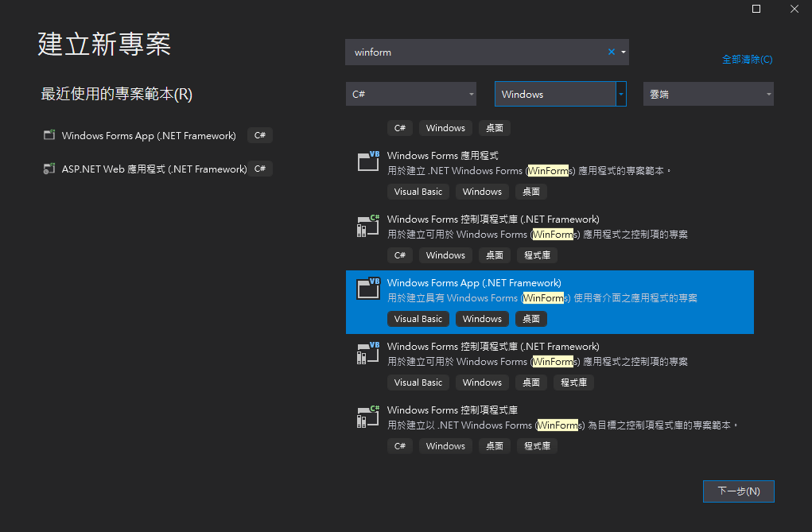Select the Windows Forms 應用程式 template title
This screenshot has width=812, height=532.
pos(443,155)
